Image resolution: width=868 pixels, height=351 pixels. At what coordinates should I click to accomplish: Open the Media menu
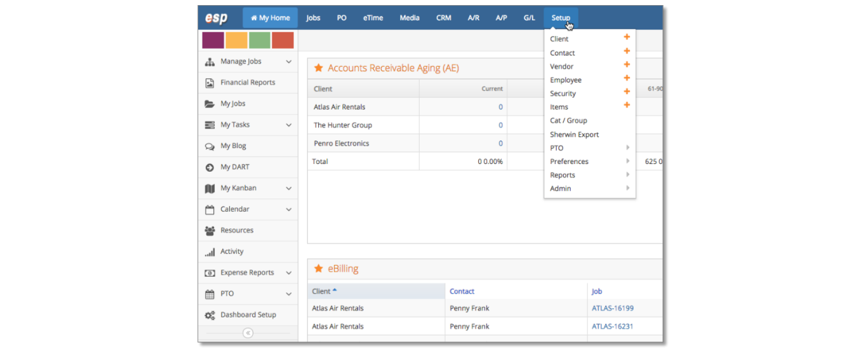(x=410, y=18)
